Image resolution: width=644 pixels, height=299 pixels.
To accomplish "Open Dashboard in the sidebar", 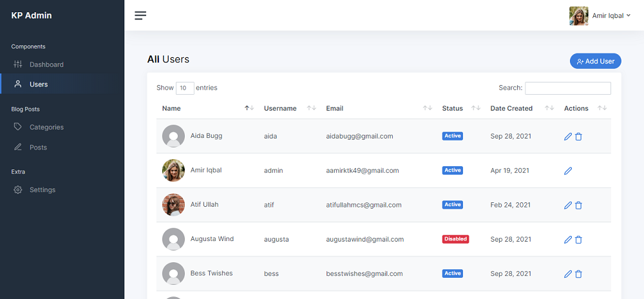I will [x=46, y=64].
